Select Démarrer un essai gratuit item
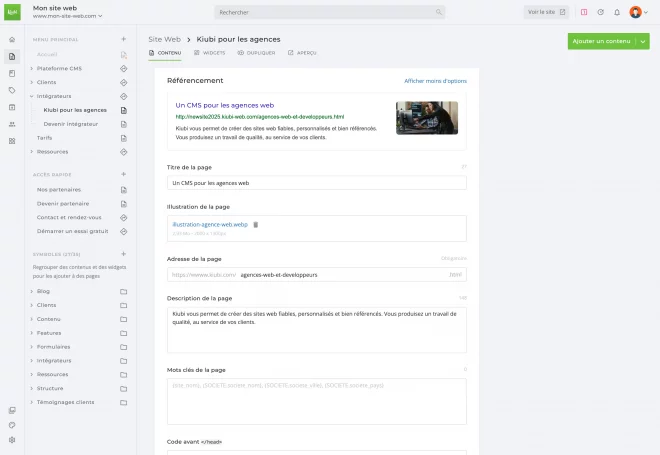This screenshot has height=455, width=660. (72, 231)
